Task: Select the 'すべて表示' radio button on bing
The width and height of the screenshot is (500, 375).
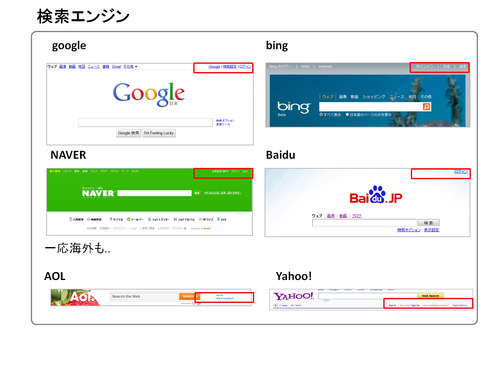Action: [x=321, y=115]
